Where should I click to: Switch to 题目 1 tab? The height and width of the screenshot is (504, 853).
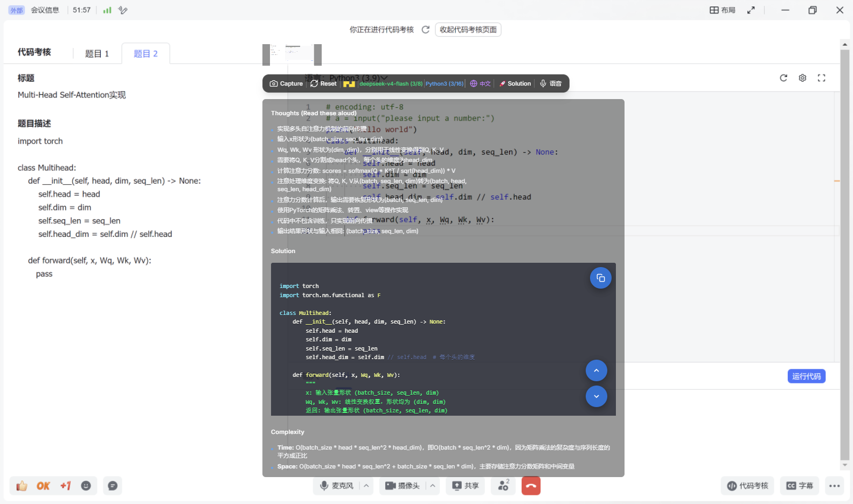[97, 54]
